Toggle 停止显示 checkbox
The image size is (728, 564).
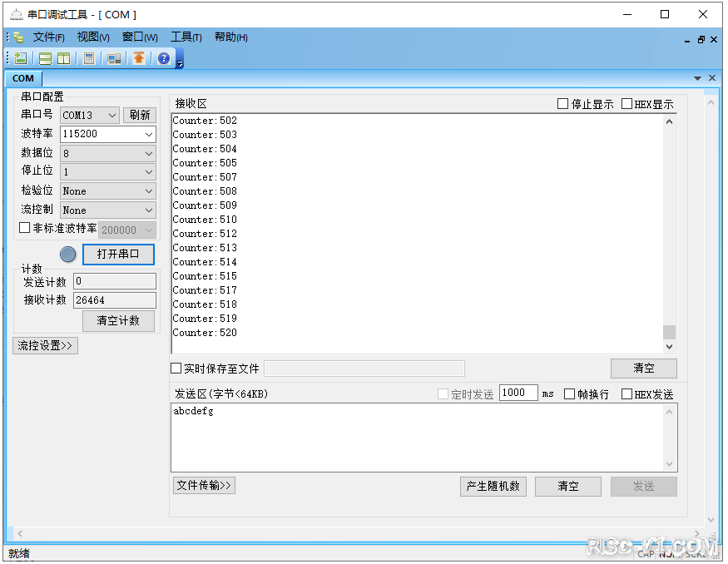tap(562, 103)
